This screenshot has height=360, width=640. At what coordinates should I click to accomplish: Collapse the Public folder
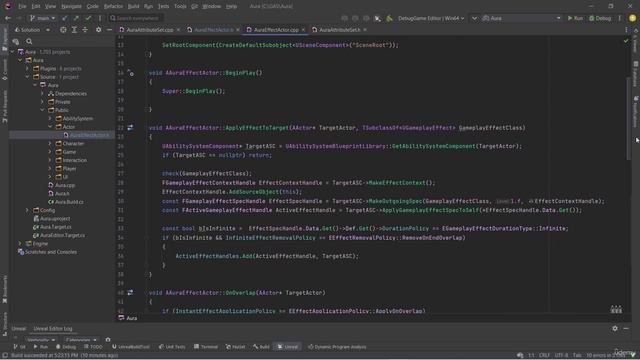click(42, 110)
